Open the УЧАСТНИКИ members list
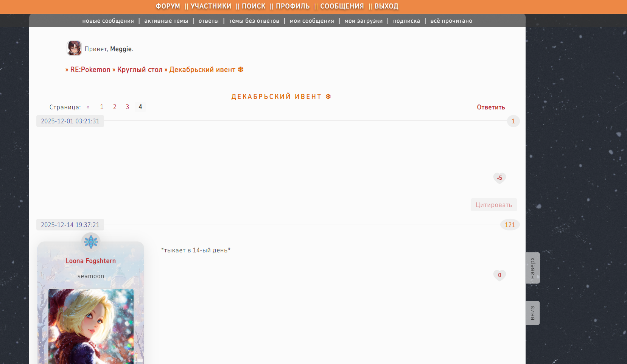Image resolution: width=627 pixels, height=364 pixels. (211, 6)
